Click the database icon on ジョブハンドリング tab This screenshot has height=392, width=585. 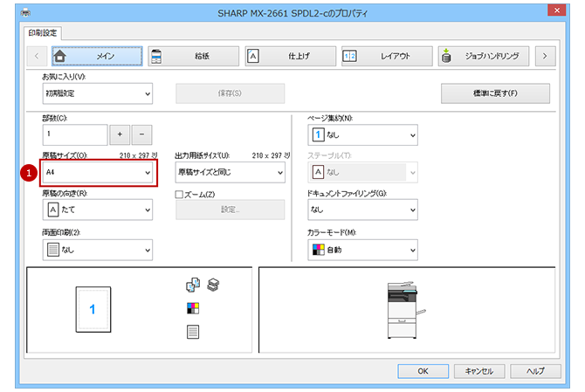(x=446, y=56)
